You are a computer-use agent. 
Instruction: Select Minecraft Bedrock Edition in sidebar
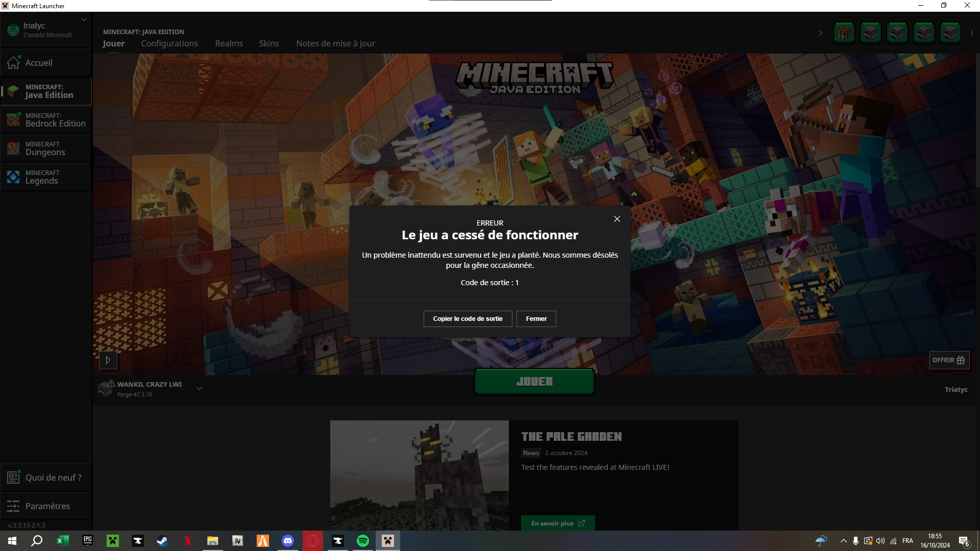(46, 120)
